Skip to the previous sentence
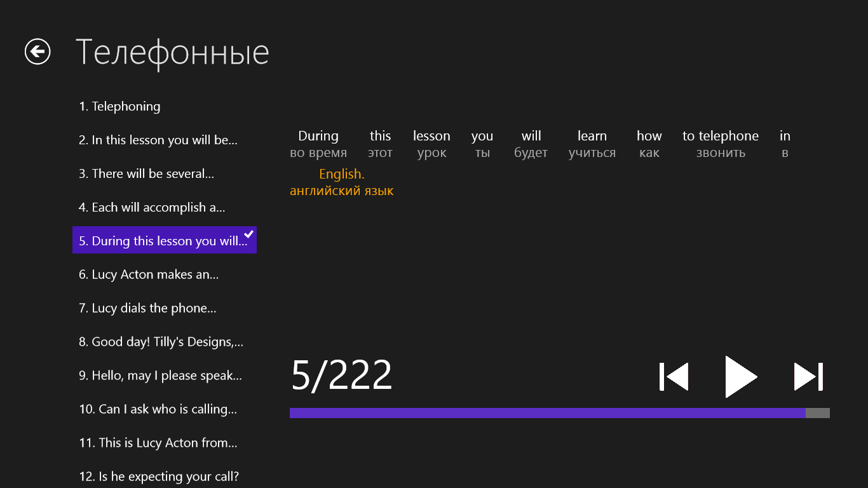 click(674, 377)
